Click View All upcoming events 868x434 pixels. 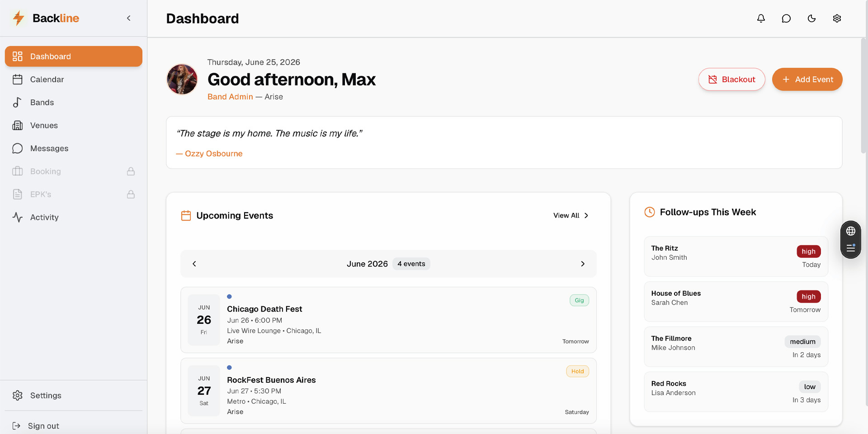click(571, 215)
